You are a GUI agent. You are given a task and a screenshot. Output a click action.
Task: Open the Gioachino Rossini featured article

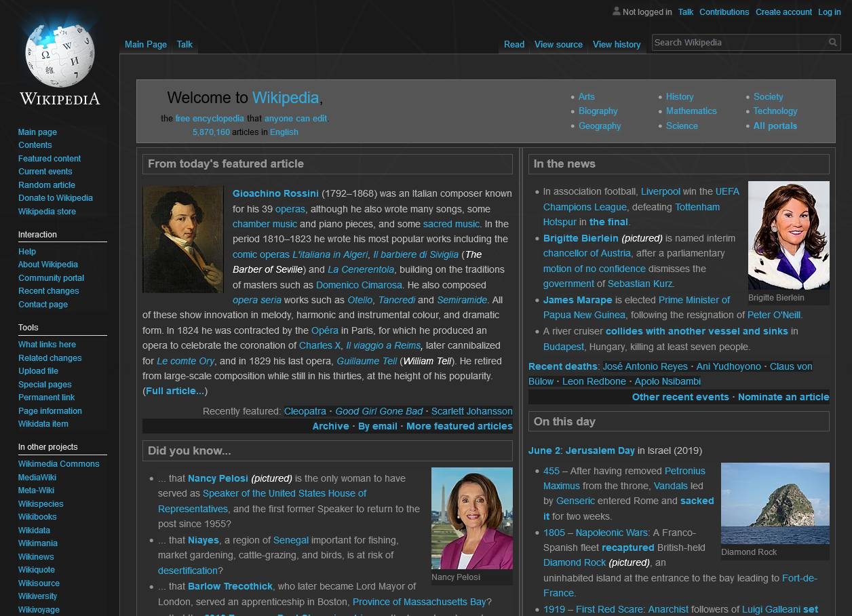pos(275,193)
